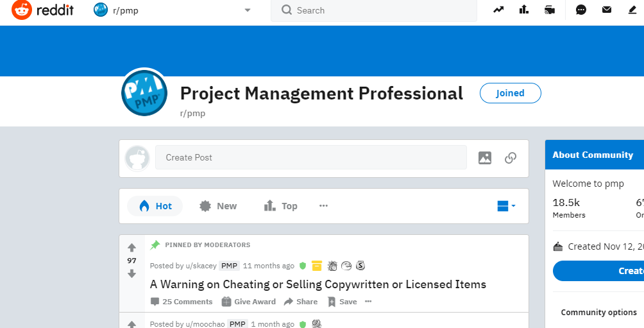Click the Create Post pencil icon in header
This screenshot has height=328, width=644.
632,10
